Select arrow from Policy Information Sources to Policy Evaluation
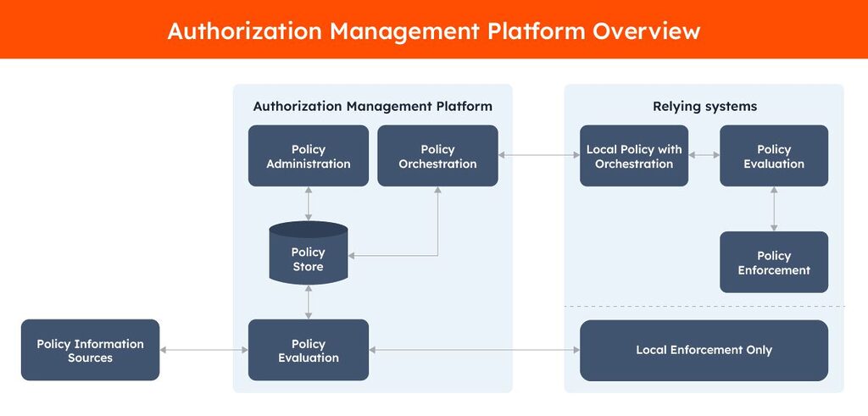Image resolution: width=868 pixels, height=416 pixels. tap(203, 350)
